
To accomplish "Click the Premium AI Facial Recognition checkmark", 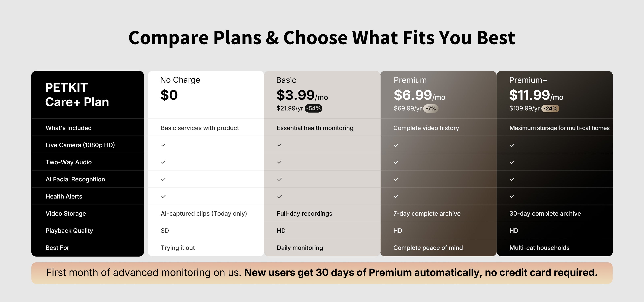I will click(x=396, y=179).
